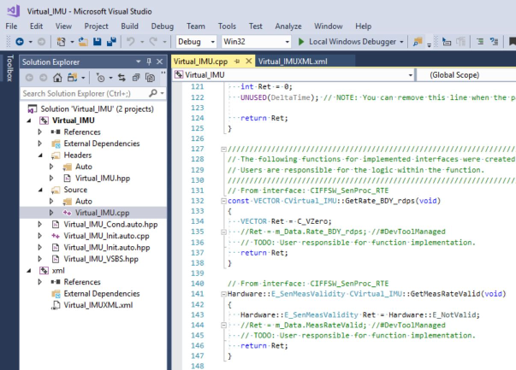Screen dimensions: 516x370
Task: Click the Open File folder icon
Action: point(83,42)
